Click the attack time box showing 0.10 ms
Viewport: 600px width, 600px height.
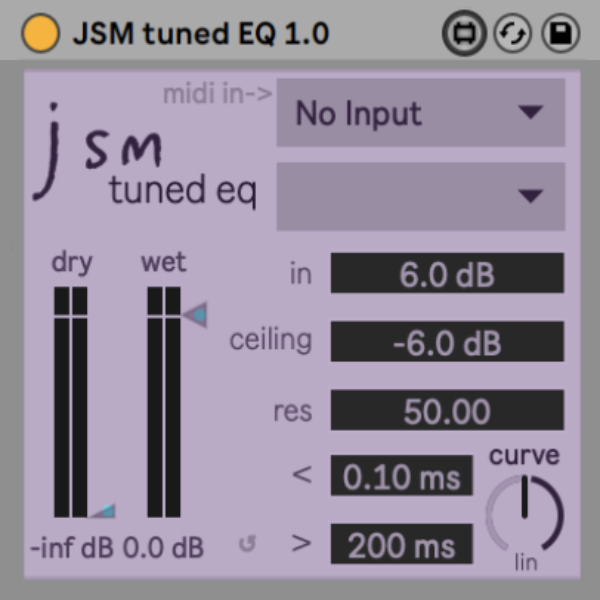pyautogui.click(x=401, y=476)
